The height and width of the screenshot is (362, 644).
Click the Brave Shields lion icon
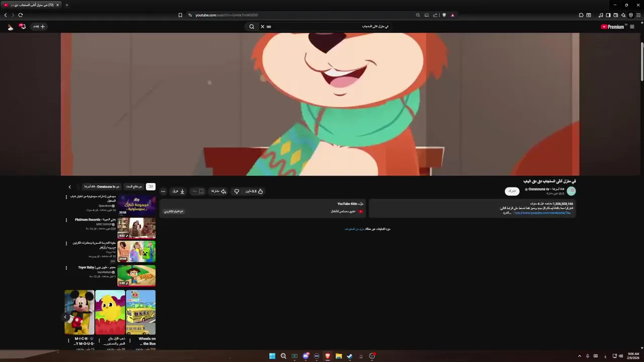click(x=444, y=15)
